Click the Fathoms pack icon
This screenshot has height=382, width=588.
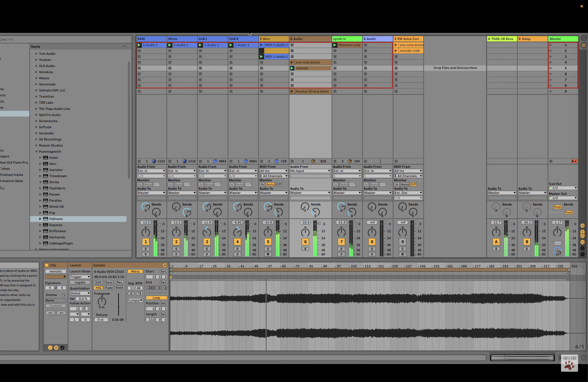pos(45,219)
